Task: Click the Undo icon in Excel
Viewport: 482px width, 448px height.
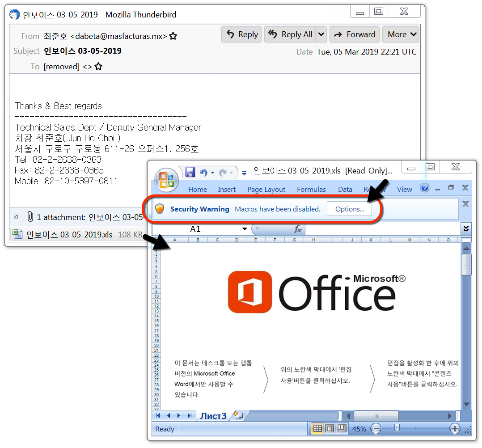Action: pyautogui.click(x=203, y=173)
